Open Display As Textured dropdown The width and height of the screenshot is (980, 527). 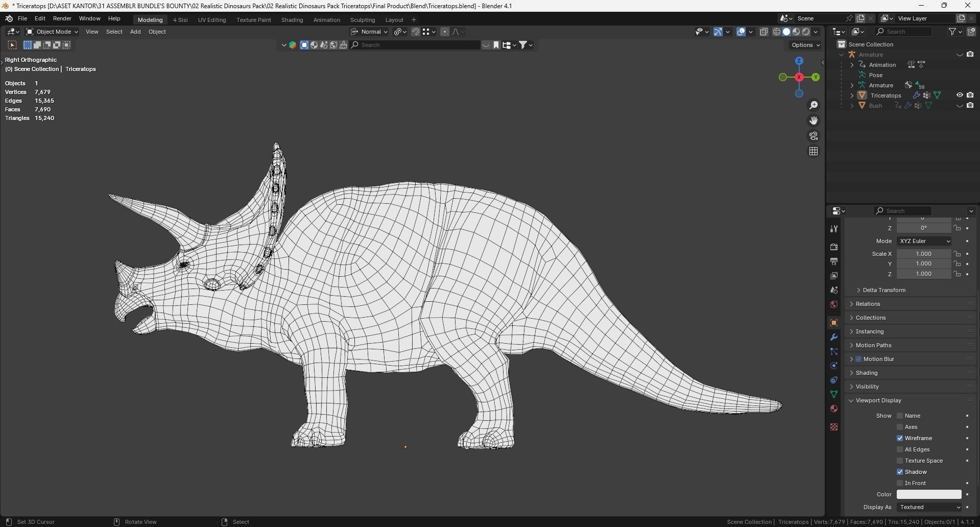(x=929, y=507)
